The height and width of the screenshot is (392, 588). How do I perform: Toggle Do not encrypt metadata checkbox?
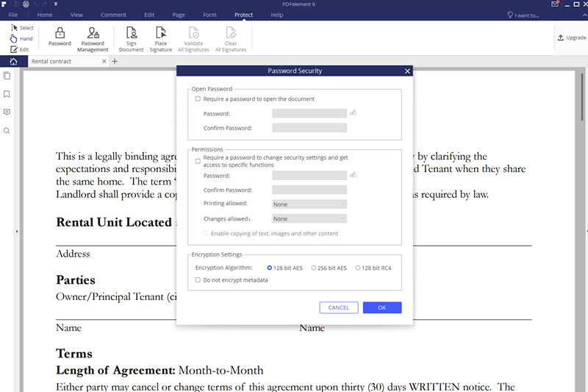(x=198, y=279)
